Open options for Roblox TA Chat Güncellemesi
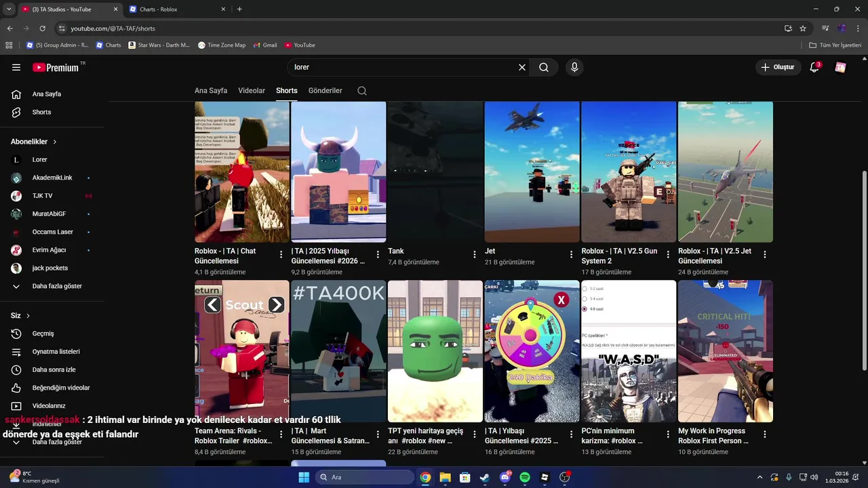The height and width of the screenshot is (488, 868). (281, 254)
